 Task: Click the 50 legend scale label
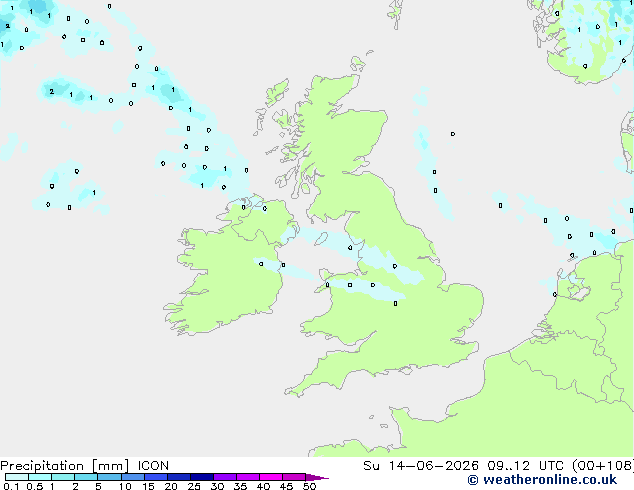pos(309,486)
